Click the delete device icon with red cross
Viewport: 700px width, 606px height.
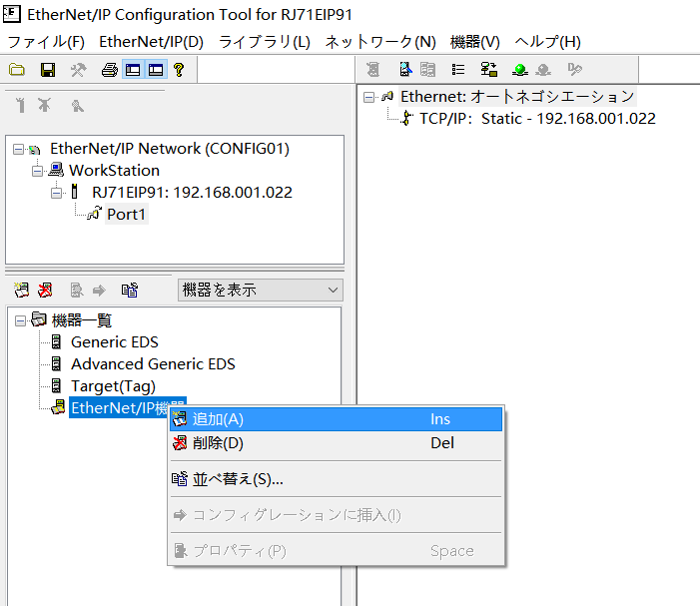45,291
